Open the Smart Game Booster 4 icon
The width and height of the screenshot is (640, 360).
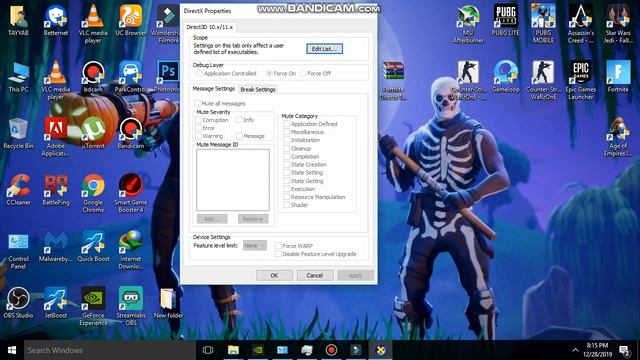[x=131, y=193]
